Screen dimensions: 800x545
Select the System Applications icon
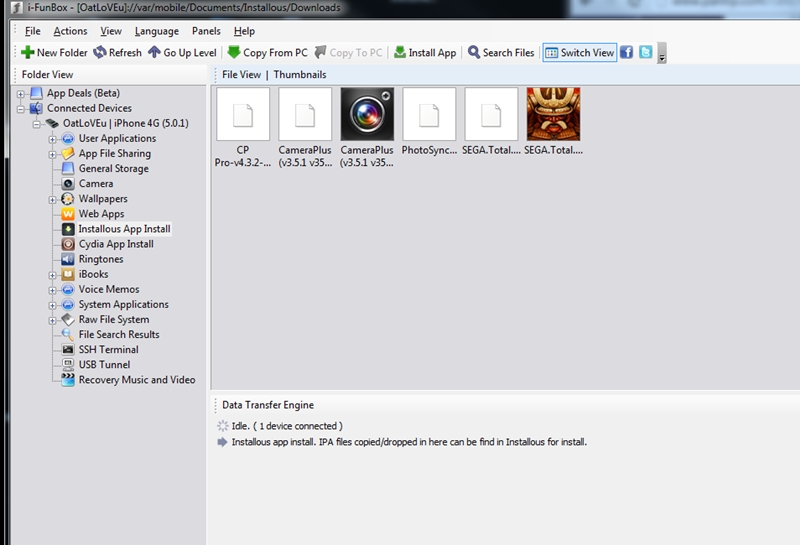click(68, 304)
